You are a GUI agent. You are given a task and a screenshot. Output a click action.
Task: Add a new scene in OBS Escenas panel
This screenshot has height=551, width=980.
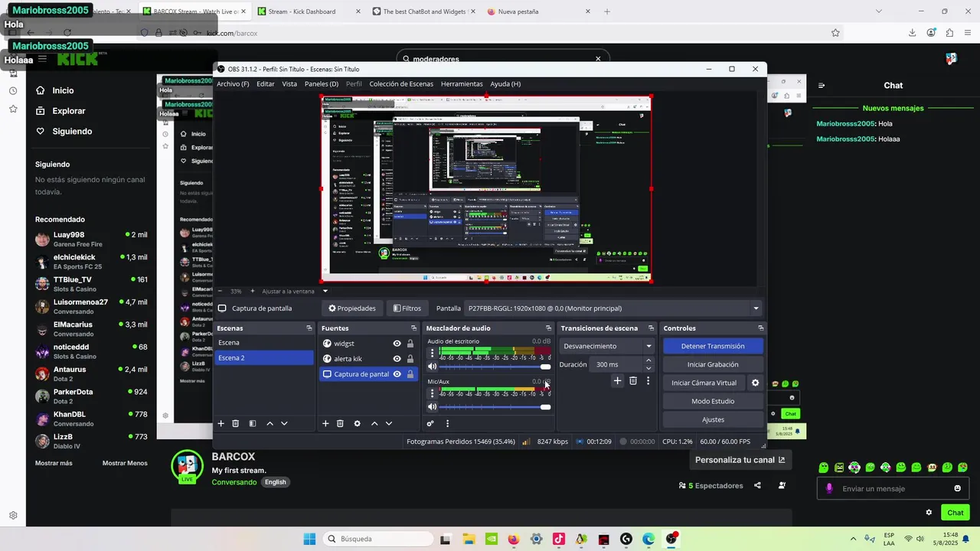point(221,423)
